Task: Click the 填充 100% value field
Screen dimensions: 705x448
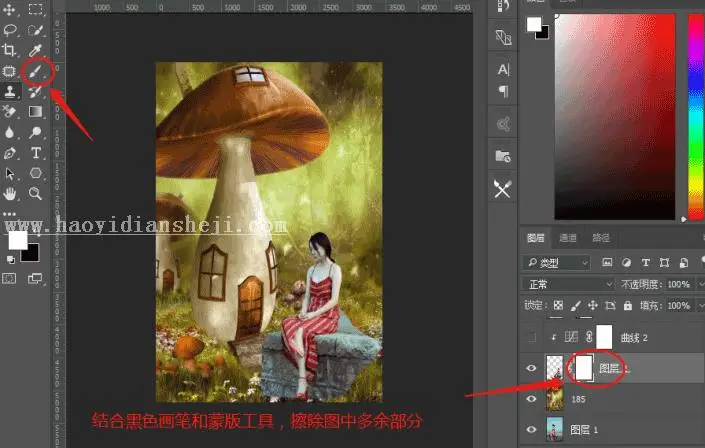Action: tap(679, 306)
